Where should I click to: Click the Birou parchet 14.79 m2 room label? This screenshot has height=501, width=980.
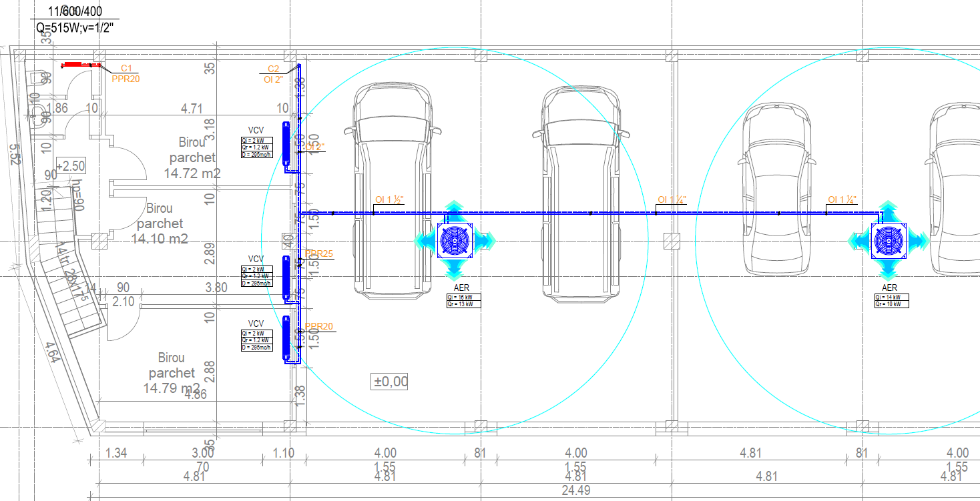pos(172,373)
